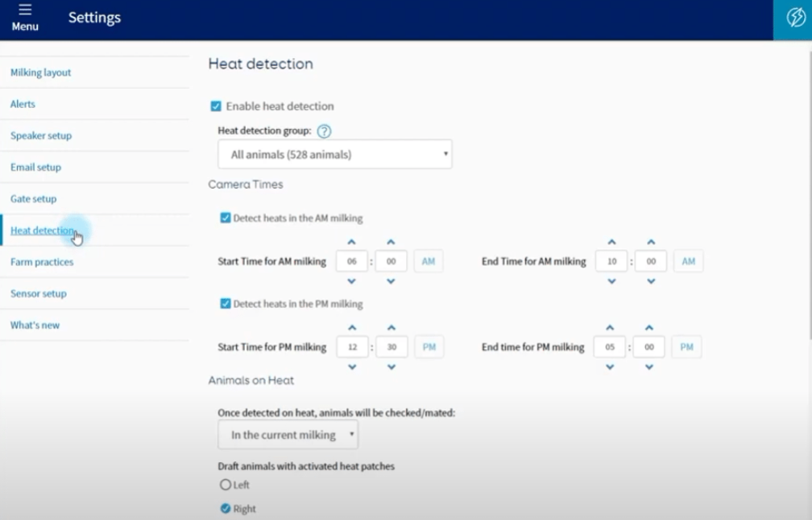Click the lightning bolt icon in header
The width and height of the screenshot is (812, 520).
(x=795, y=18)
